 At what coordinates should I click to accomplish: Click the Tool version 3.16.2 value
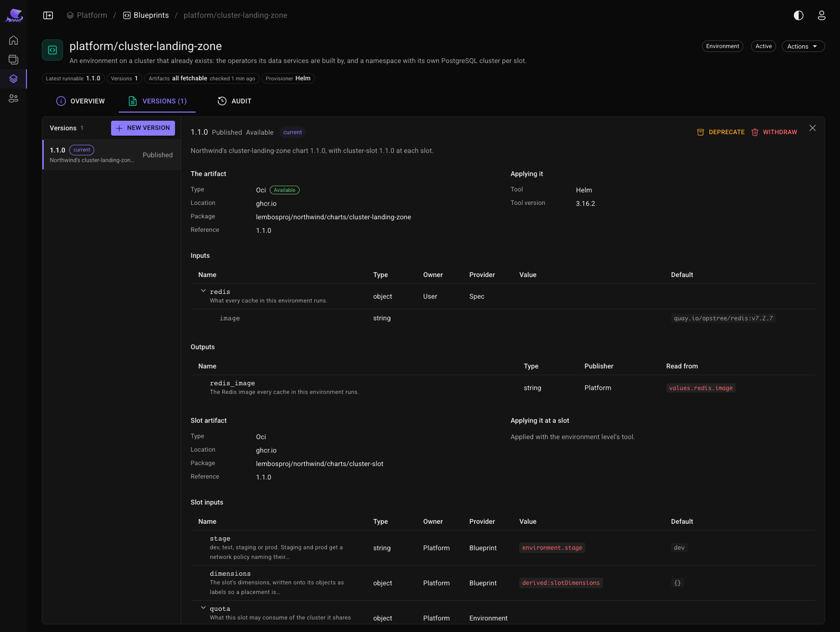585,203
